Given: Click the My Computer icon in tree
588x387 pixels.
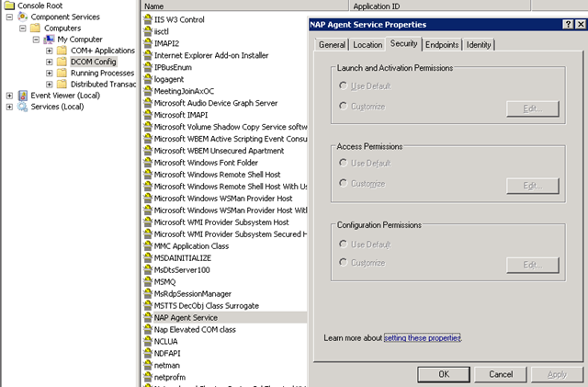Looking at the screenshot, I should pos(49,40).
